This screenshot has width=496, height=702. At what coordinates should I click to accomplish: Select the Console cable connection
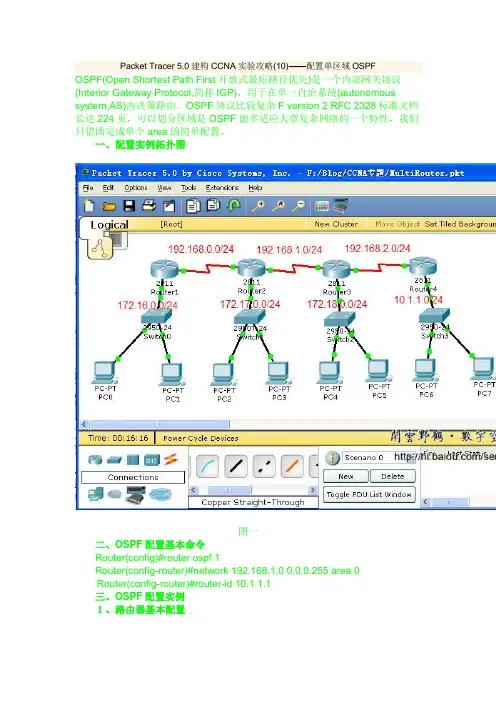(x=207, y=466)
